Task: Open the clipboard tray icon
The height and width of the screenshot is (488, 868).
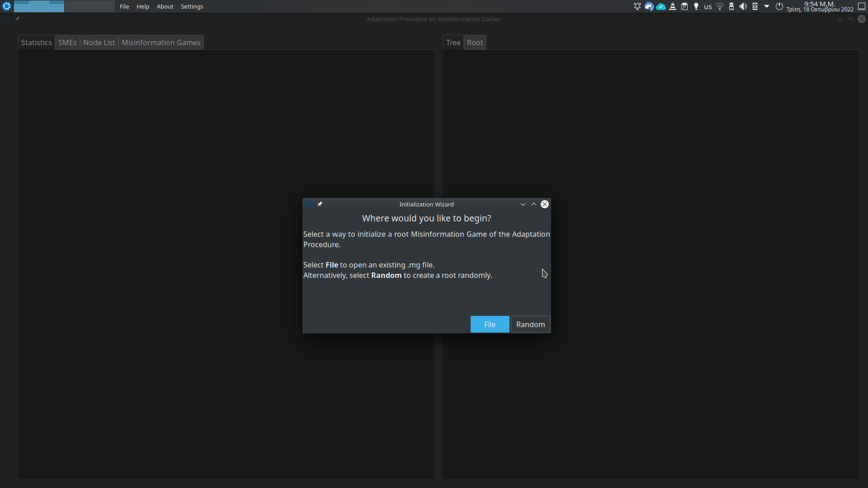Action: (x=684, y=6)
